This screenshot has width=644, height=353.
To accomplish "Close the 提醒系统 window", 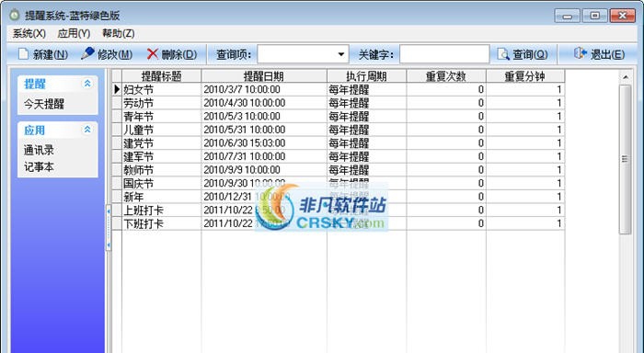I will tap(622, 16).
